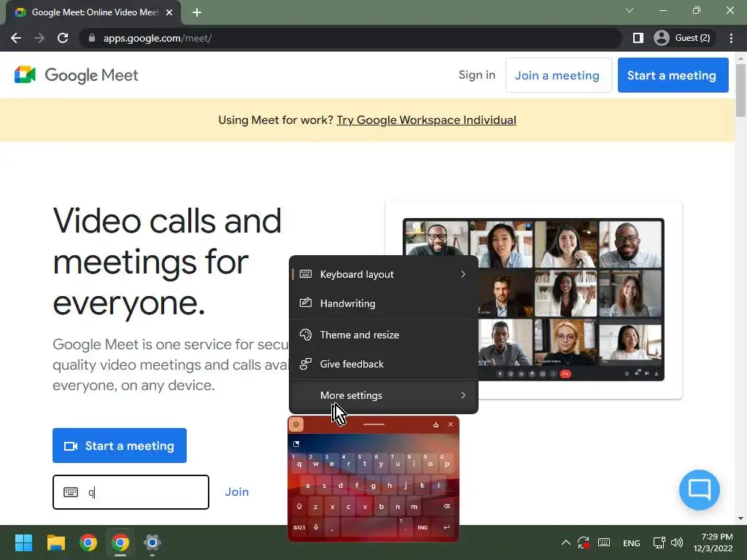Click the Handwriting pen icon
This screenshot has height=560, width=747.
(306, 303)
